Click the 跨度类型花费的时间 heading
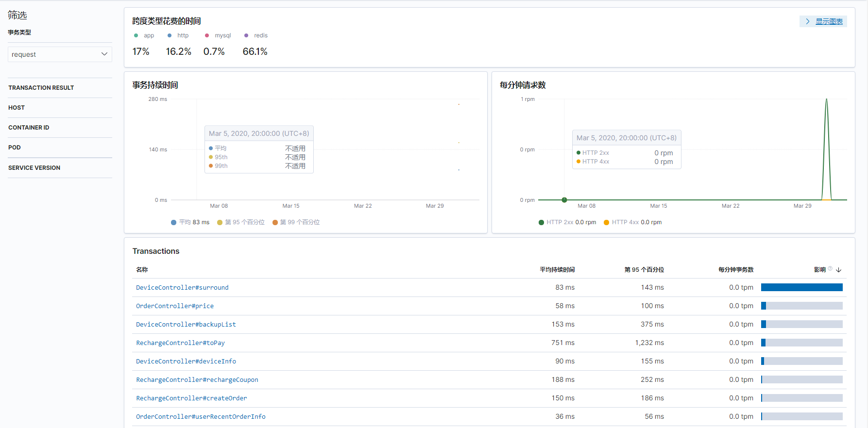The image size is (868, 428). (167, 21)
